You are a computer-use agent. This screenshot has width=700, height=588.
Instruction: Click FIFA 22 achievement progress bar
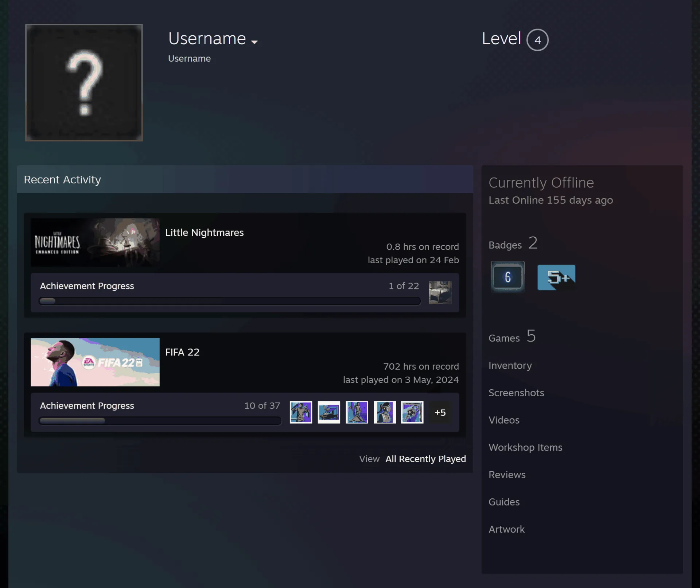point(160,421)
